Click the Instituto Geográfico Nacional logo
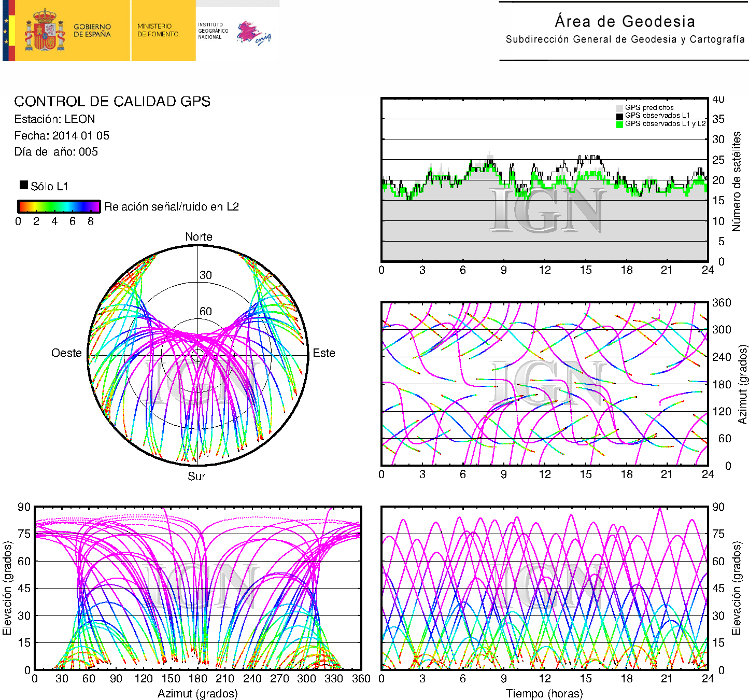Image resolution: width=749 pixels, height=700 pixels. 234,32
